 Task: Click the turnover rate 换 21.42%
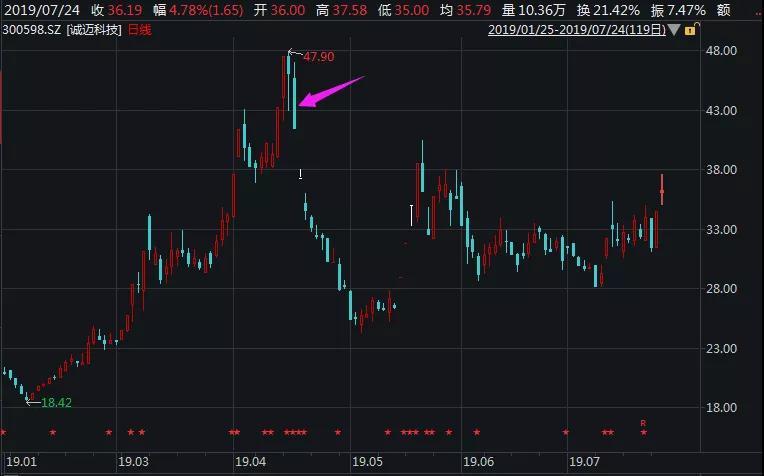click(608, 10)
